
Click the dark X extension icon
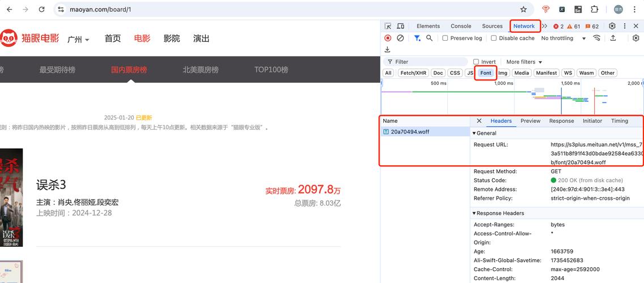pyautogui.click(x=562, y=9)
